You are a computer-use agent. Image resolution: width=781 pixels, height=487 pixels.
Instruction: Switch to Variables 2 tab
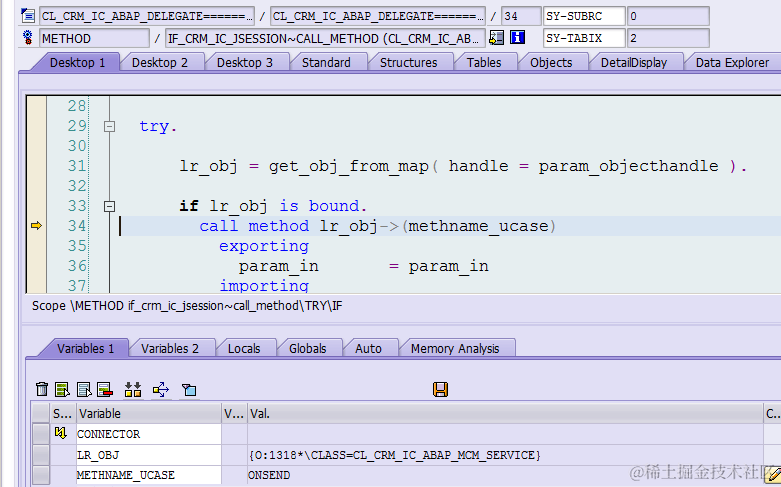[x=170, y=349]
